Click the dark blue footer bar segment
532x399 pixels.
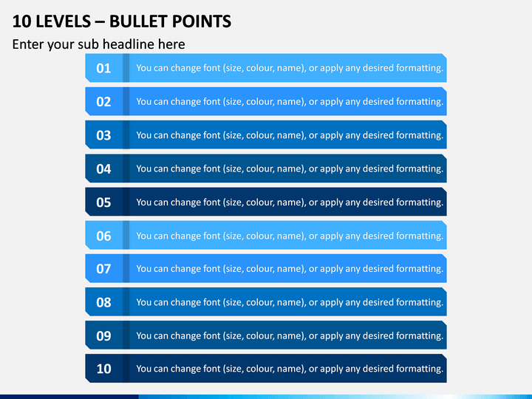coord(69,397)
